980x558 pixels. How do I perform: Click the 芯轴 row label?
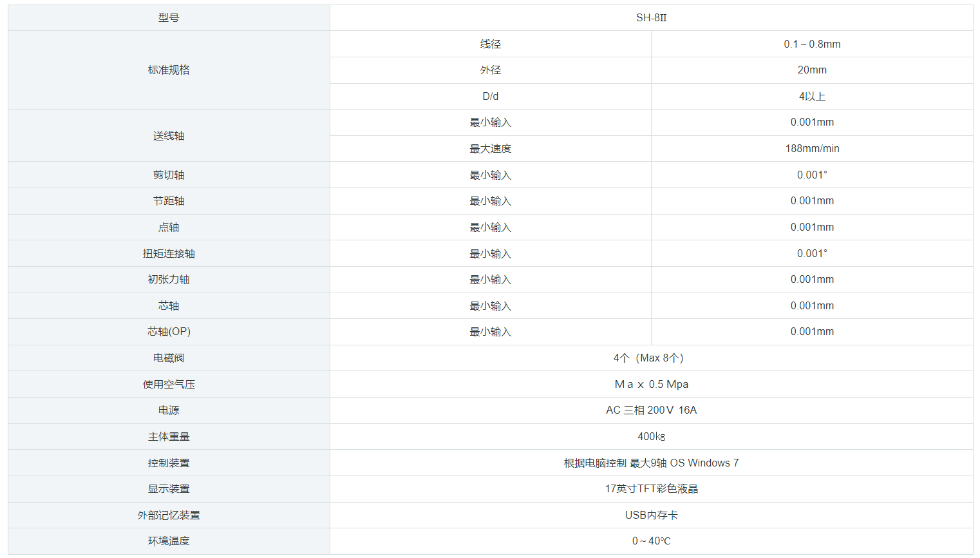pos(169,306)
